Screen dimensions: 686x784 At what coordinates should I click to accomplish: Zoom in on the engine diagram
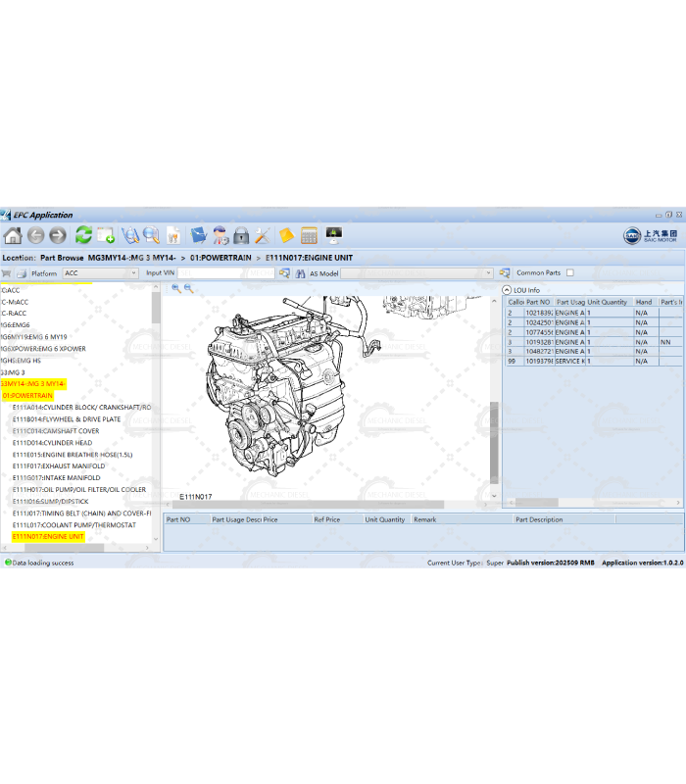(x=176, y=288)
